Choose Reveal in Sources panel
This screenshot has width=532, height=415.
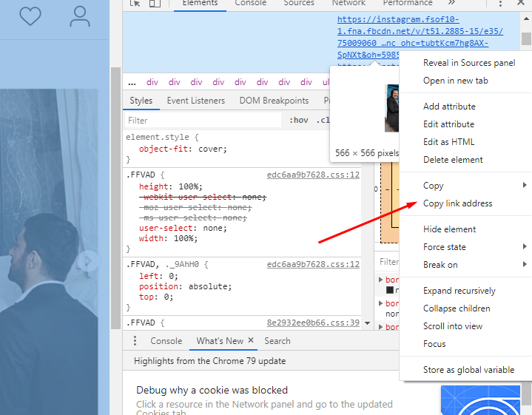pyautogui.click(x=469, y=63)
